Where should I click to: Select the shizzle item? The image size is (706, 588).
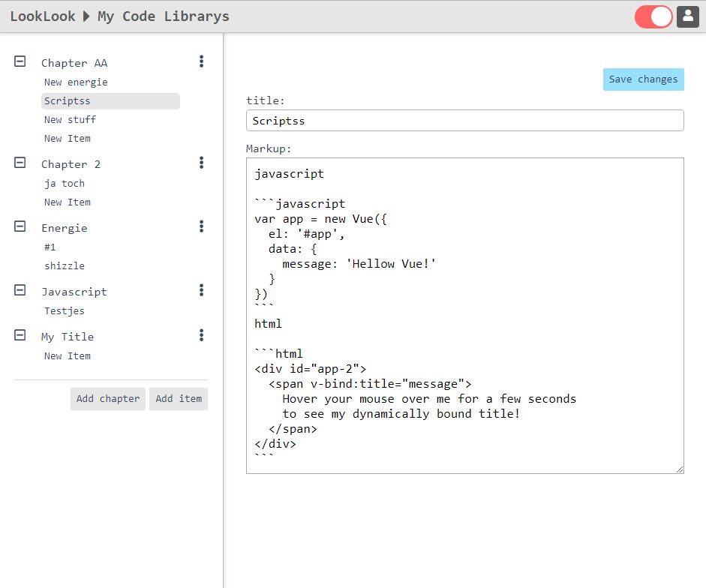65,266
